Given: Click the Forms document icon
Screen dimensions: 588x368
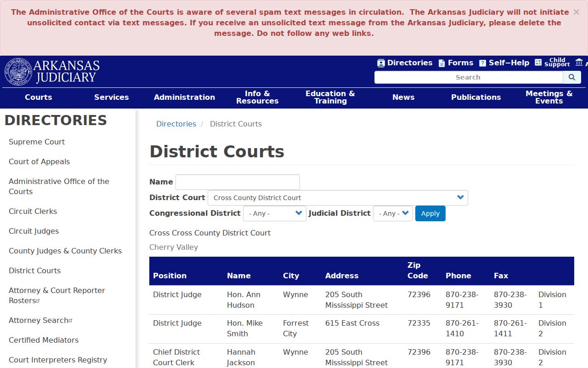Looking at the screenshot, I should click(441, 63).
